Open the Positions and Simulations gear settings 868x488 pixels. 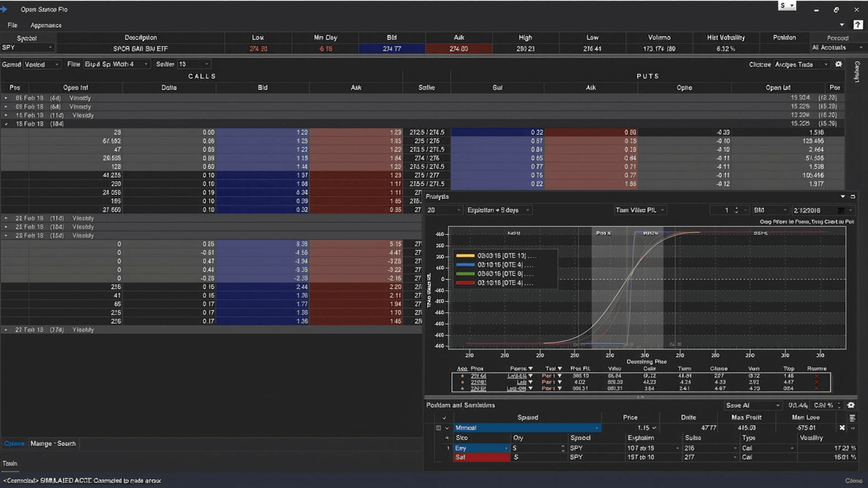tap(851, 405)
